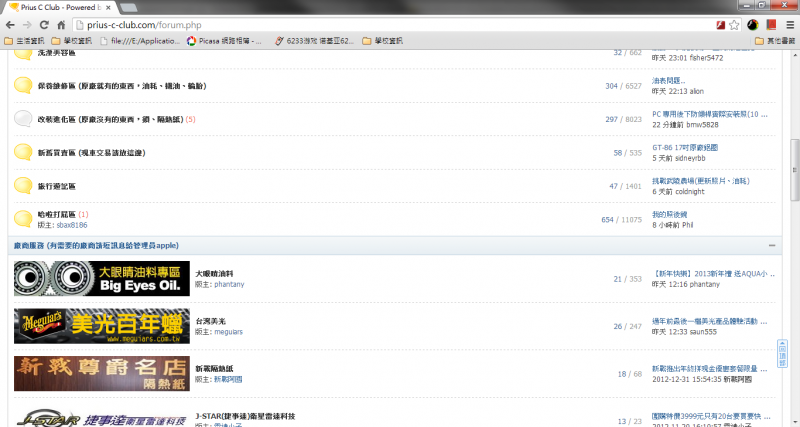
Task: Open latest post in 新戰隔熱紙 dated 2012-12-31
Action: click(x=710, y=368)
